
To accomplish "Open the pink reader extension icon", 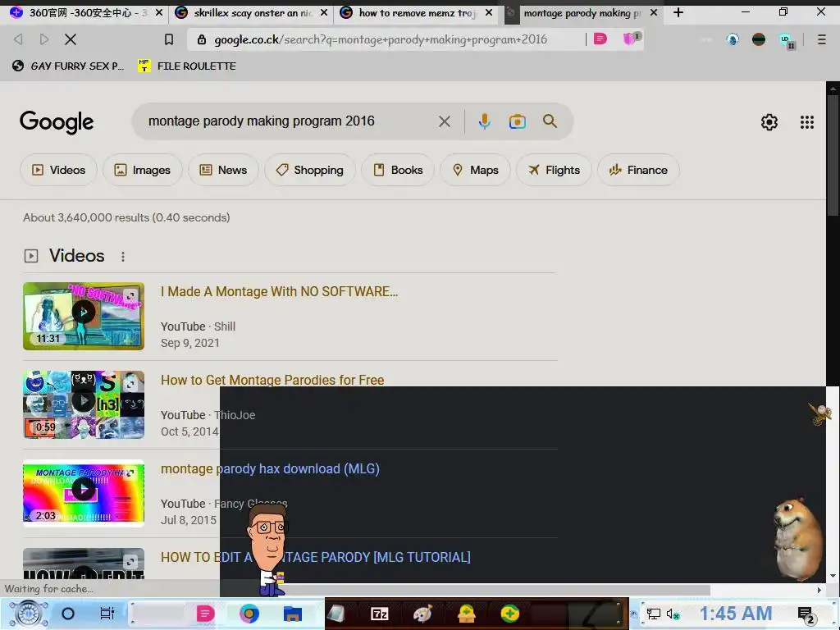I will coord(600,39).
